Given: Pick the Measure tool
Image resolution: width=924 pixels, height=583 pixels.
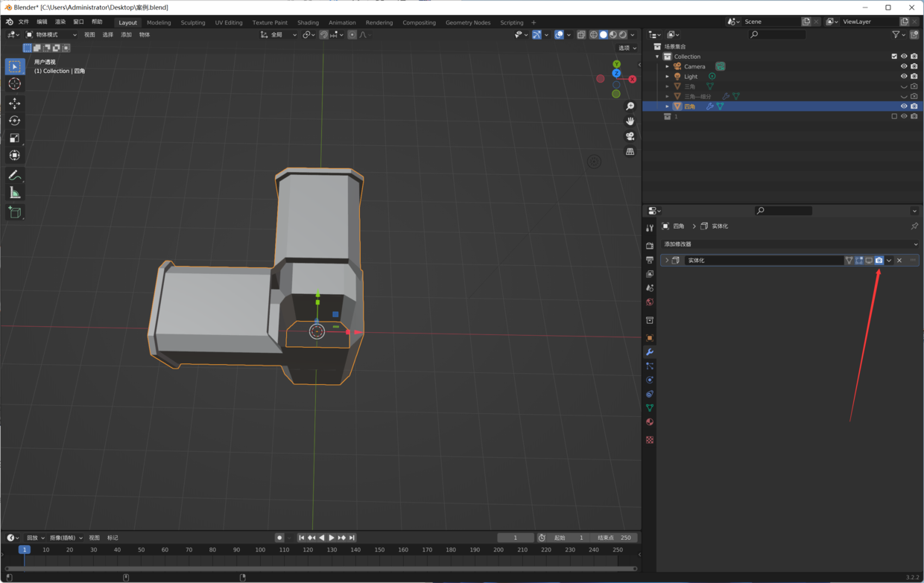Looking at the screenshot, I should 14,193.
